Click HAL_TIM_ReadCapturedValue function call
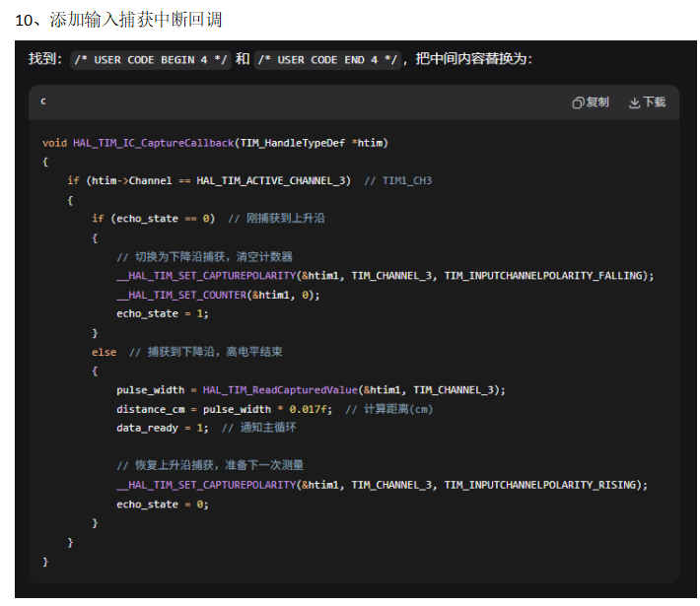This screenshot has height=606, width=700. 280,390
